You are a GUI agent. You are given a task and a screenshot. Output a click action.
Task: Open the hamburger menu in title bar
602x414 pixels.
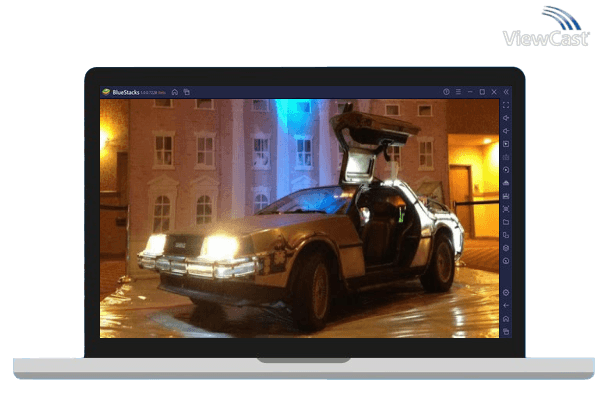(x=458, y=92)
